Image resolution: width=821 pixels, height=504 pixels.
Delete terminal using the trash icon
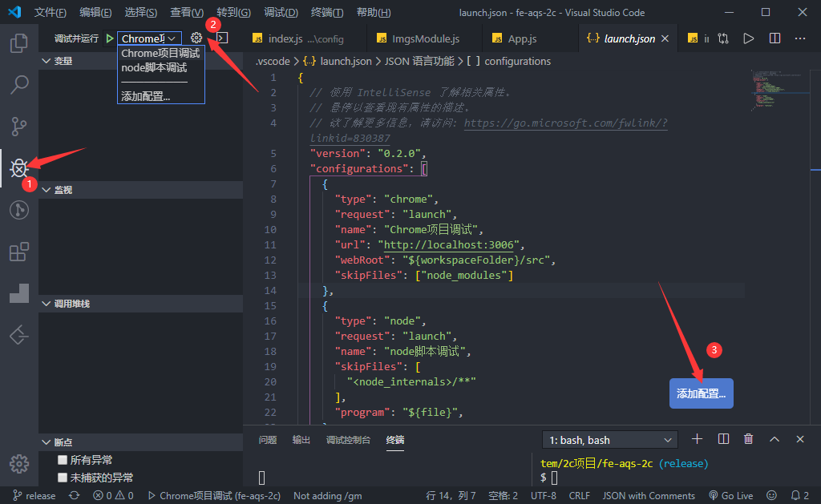[748, 439]
